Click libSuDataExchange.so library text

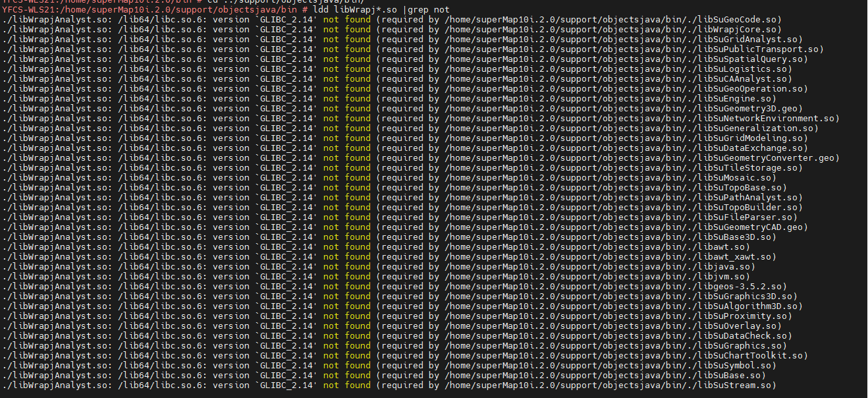[x=750, y=148]
